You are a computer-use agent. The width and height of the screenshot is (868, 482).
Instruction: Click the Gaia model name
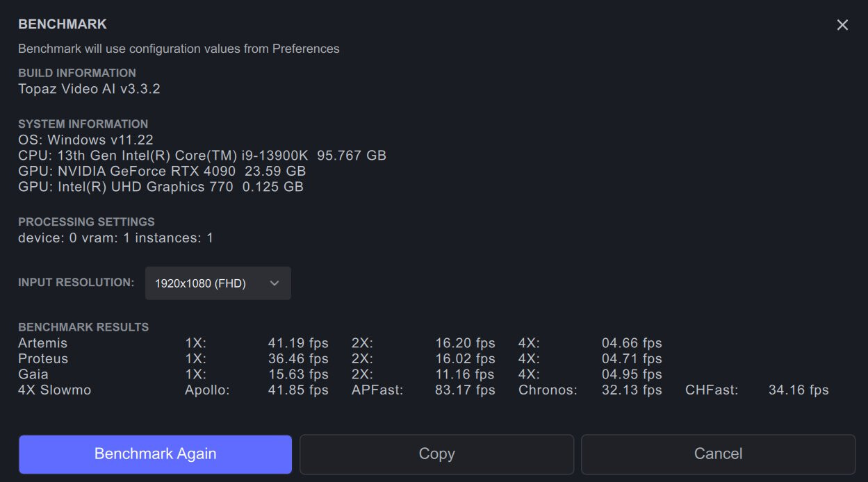point(32,374)
